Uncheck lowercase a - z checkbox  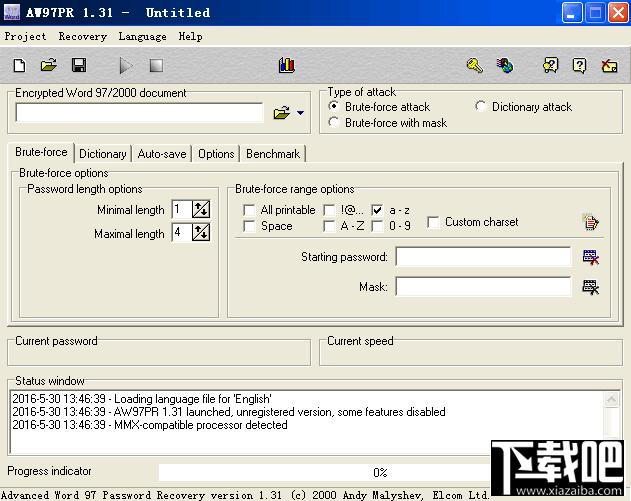tap(377, 210)
